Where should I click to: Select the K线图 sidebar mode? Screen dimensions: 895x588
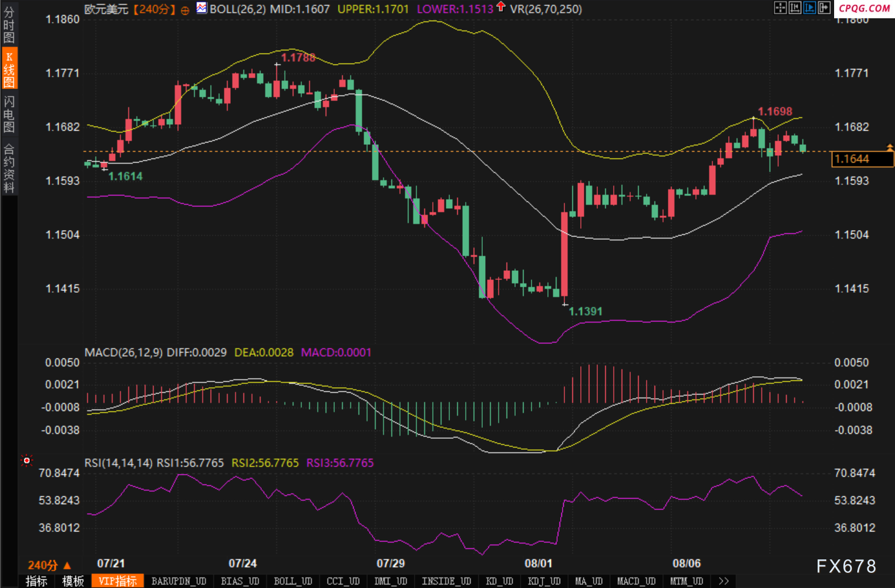point(9,69)
